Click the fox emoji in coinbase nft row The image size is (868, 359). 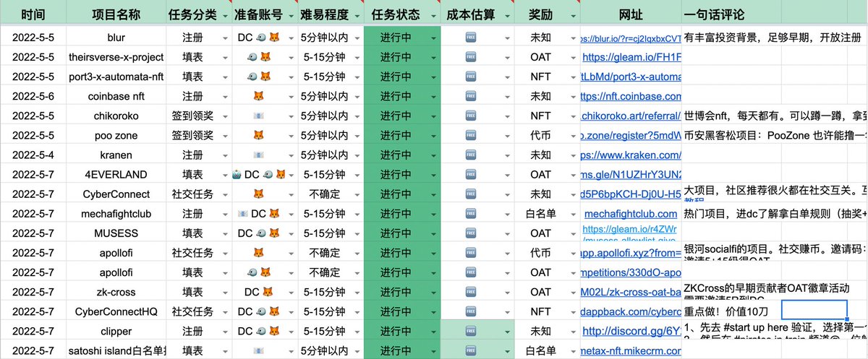(x=259, y=95)
